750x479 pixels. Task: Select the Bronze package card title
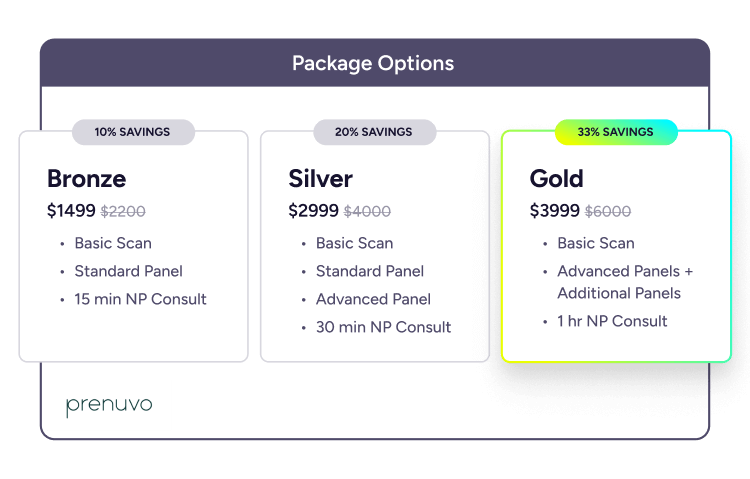pyautogui.click(x=87, y=179)
